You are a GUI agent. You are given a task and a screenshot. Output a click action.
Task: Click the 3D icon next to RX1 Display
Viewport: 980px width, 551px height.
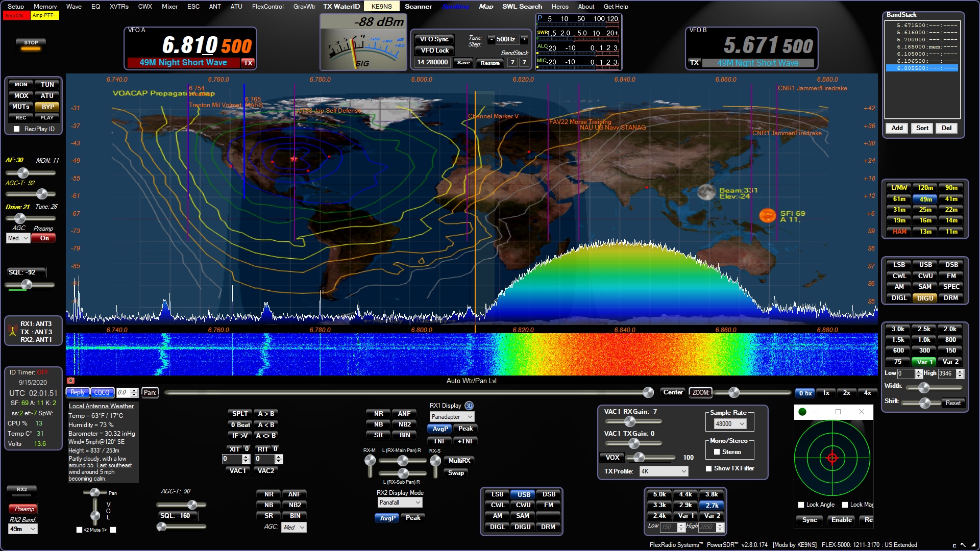coord(469,406)
